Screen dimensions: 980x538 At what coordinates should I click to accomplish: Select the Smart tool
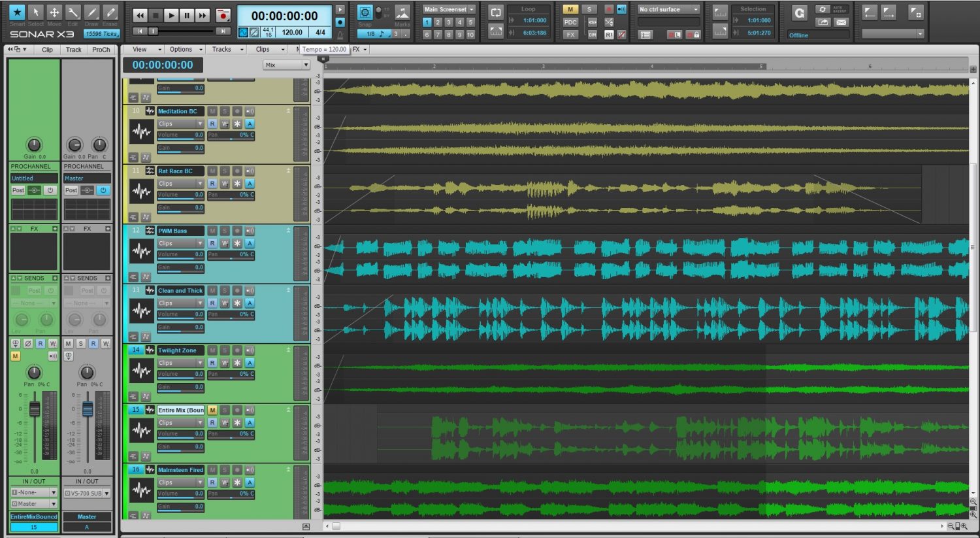pos(18,12)
